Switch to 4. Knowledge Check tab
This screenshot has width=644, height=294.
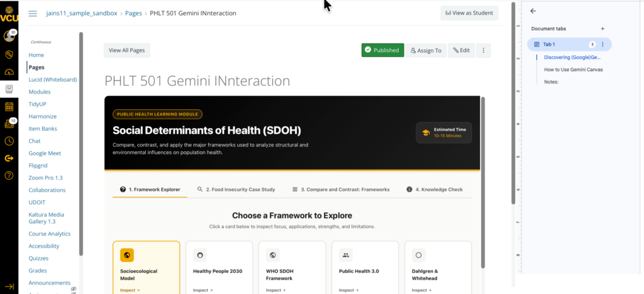tap(435, 190)
